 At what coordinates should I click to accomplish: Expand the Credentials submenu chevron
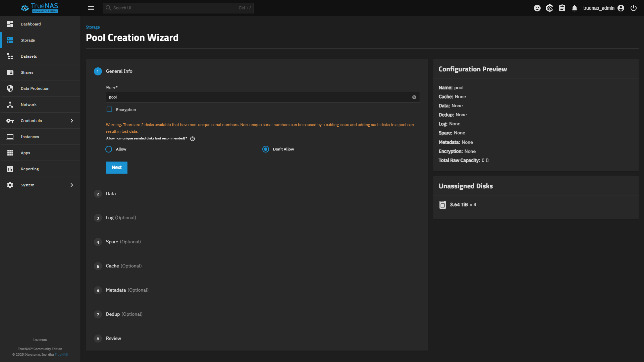72,121
